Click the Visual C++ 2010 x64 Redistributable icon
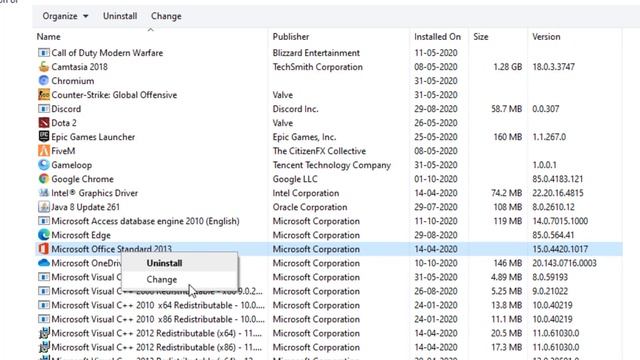Viewport: 640px width, 360px height. pos(44,305)
